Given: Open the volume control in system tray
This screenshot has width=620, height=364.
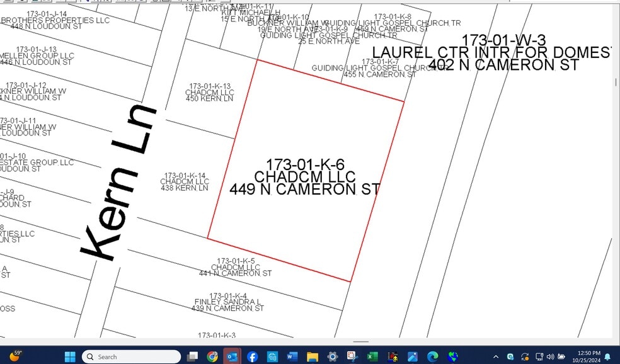Looking at the screenshot, I should (550, 356).
